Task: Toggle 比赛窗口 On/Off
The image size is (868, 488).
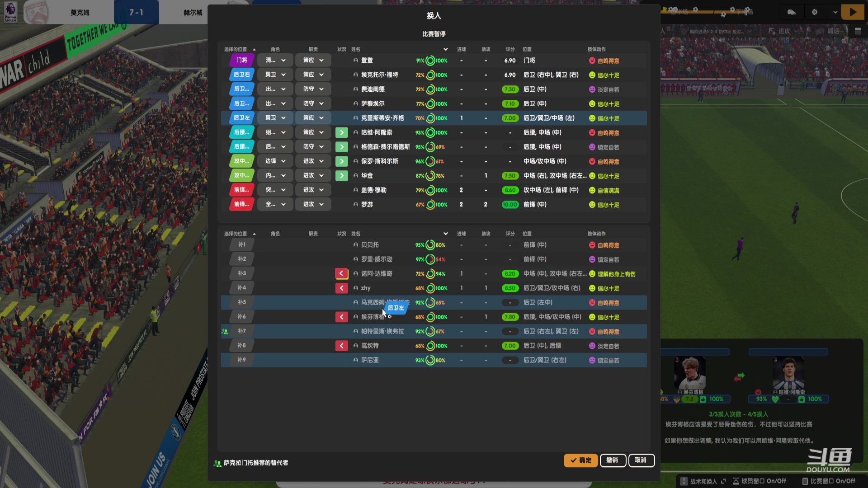Action: [x=828, y=481]
